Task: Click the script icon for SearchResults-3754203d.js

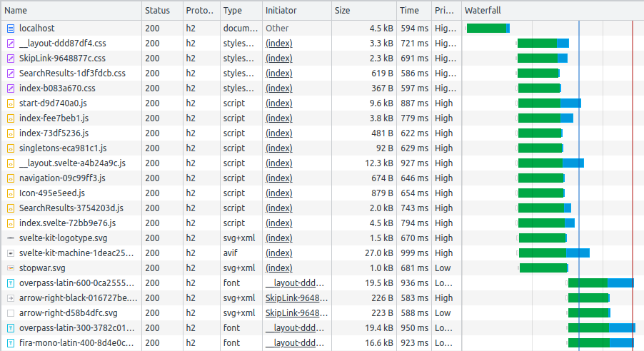Action: tap(11, 208)
